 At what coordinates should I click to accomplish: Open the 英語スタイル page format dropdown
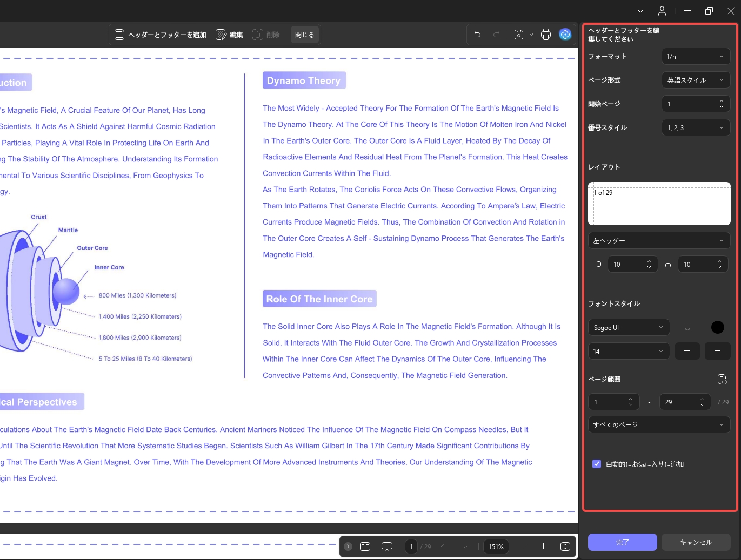click(696, 80)
